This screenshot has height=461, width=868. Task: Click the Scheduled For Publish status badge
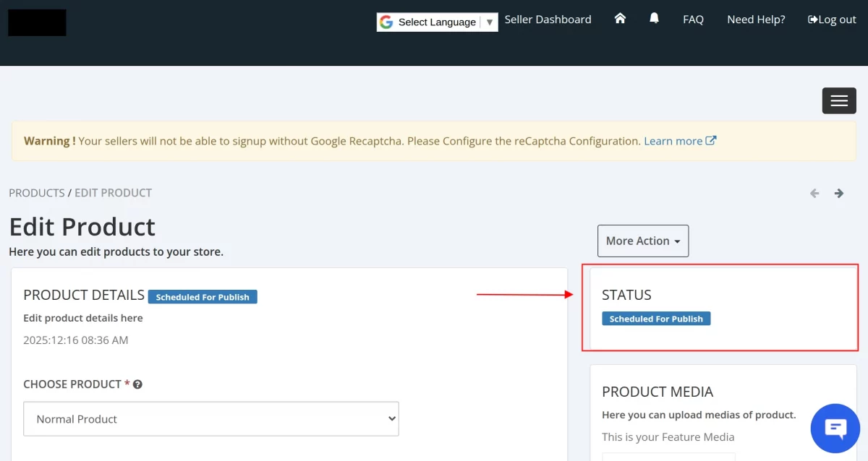point(656,318)
